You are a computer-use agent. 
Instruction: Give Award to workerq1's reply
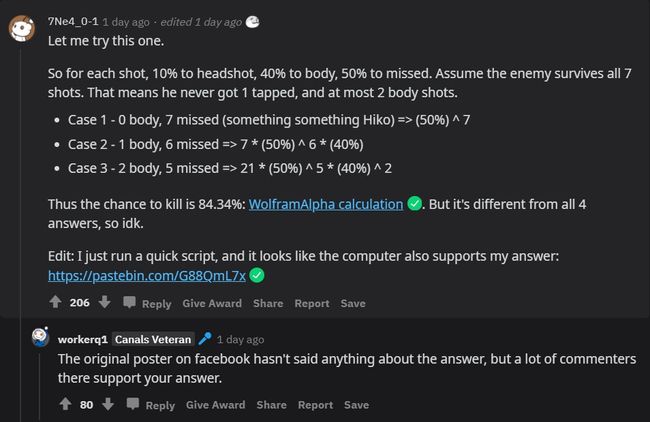tap(215, 405)
